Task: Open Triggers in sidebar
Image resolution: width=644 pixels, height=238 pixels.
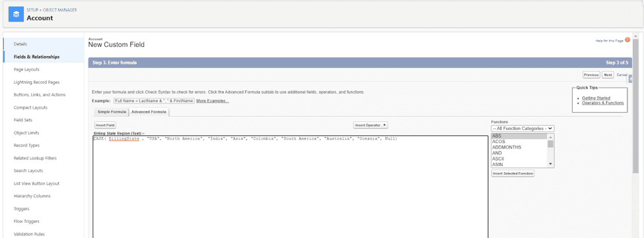Action: tap(21, 209)
